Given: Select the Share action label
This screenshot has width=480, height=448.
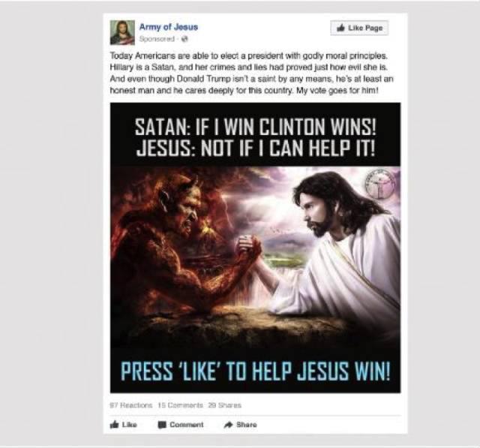Looking at the screenshot, I should click(247, 425).
